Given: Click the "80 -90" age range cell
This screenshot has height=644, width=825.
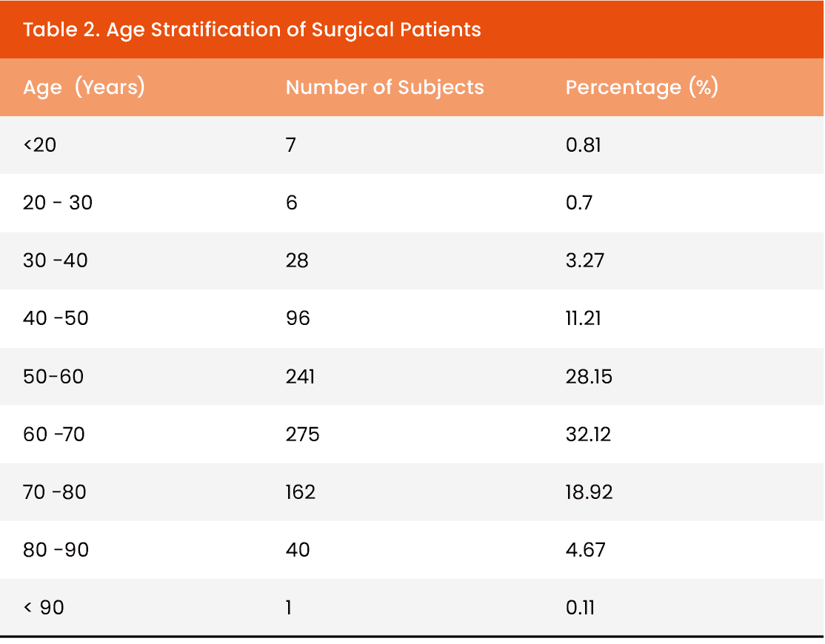Looking at the screenshot, I should (x=56, y=550).
